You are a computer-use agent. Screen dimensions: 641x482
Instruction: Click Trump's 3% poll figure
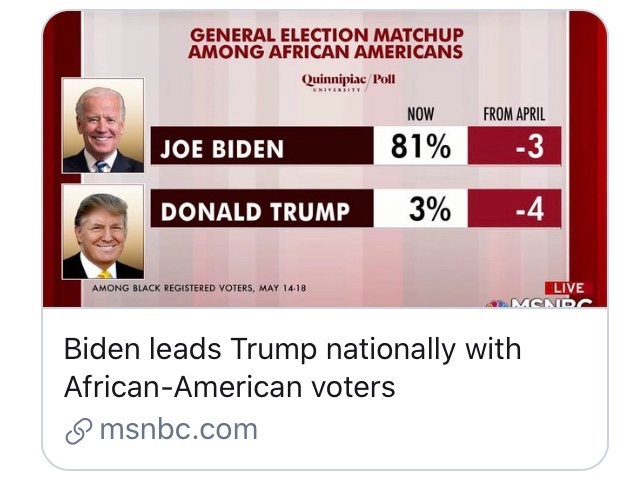[428, 210]
